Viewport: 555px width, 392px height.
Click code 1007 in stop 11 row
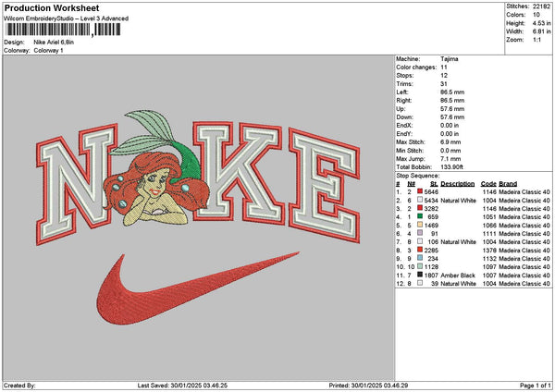[x=489, y=275]
